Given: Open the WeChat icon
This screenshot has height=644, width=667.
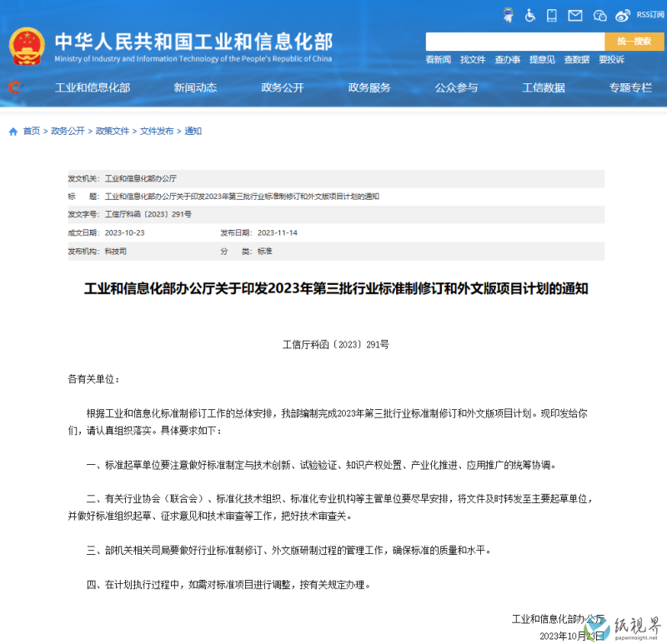Looking at the screenshot, I should (599, 16).
